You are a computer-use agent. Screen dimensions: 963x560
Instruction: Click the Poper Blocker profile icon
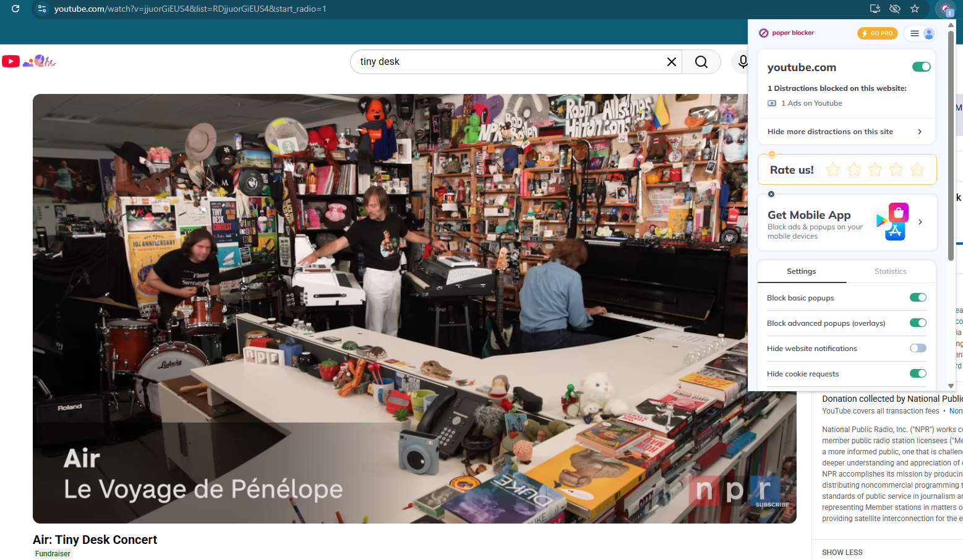[929, 33]
